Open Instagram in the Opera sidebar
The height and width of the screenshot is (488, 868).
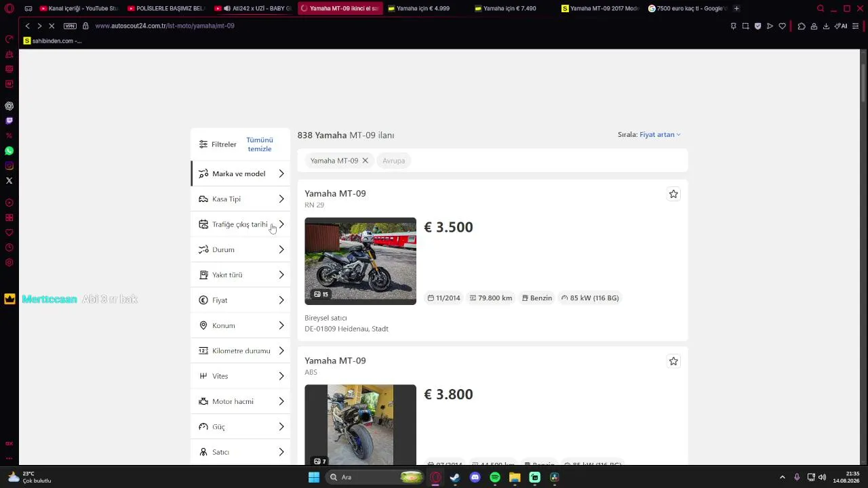9,165
